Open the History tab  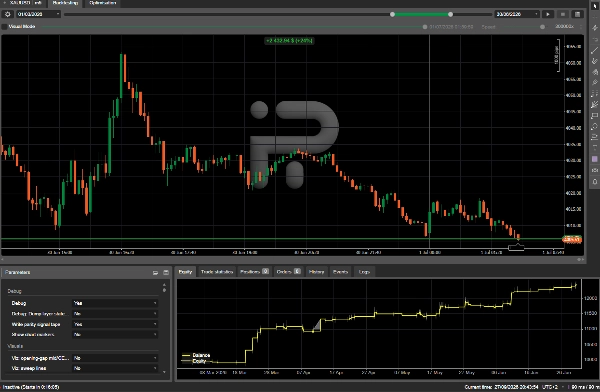click(316, 272)
